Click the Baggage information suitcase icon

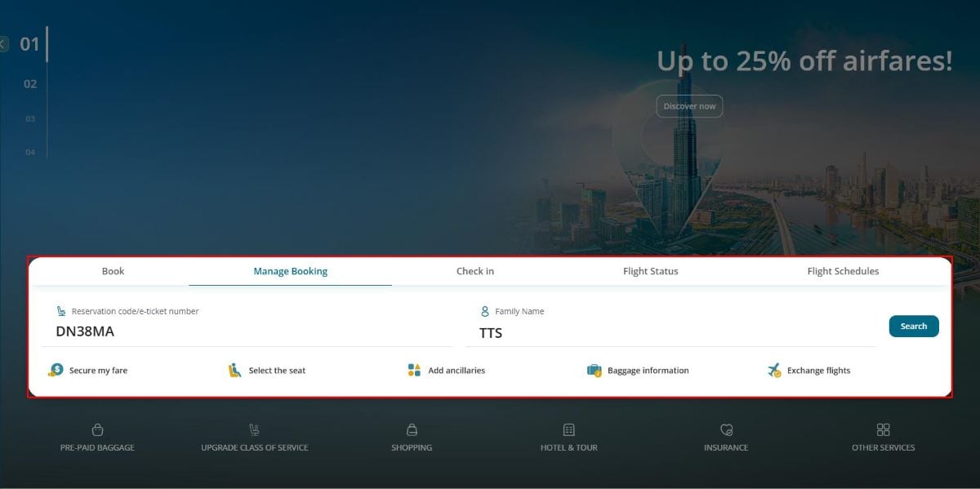pos(594,370)
